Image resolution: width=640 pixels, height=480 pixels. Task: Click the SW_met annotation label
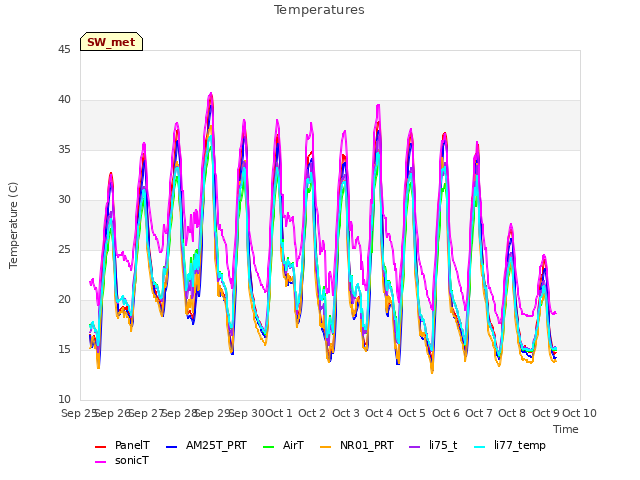point(111,42)
